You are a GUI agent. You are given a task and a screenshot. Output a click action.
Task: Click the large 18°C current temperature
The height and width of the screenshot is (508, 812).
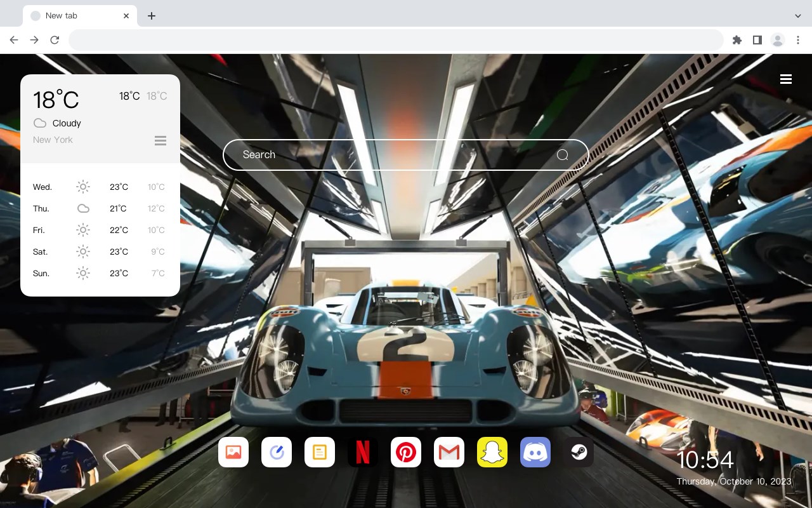pyautogui.click(x=56, y=100)
